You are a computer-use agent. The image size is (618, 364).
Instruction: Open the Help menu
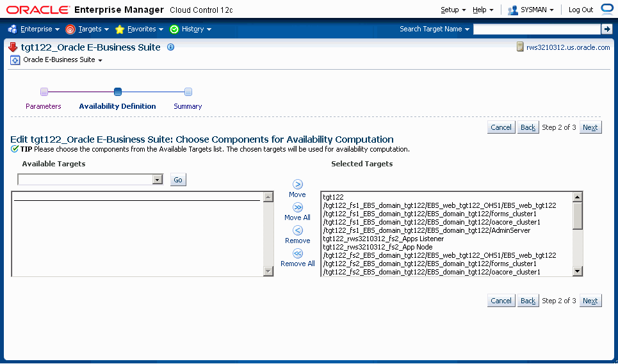(x=483, y=10)
